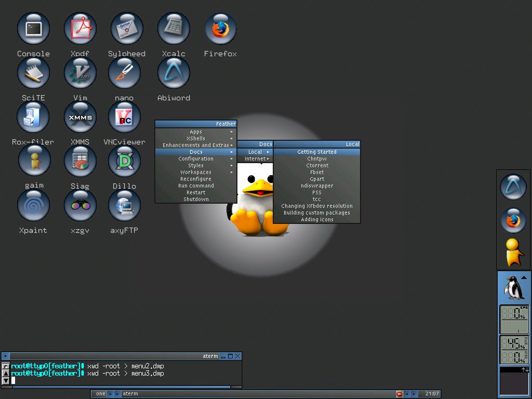532x399 pixels.
Task: Select Getting Started in the Local menu
Action: pyautogui.click(x=317, y=152)
